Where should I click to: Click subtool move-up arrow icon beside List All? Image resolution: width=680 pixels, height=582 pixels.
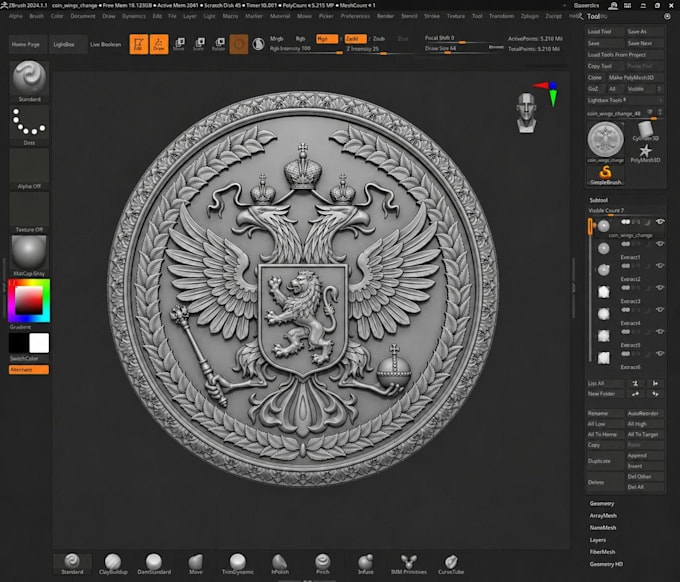tap(635, 383)
